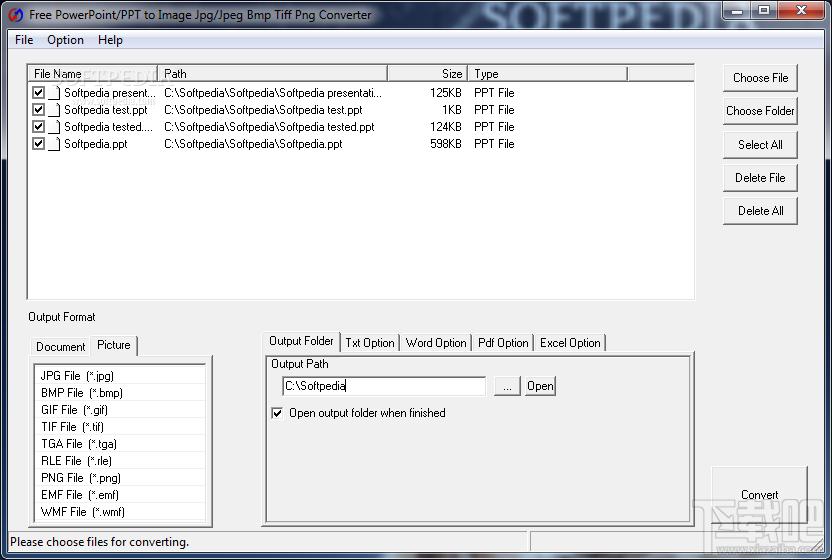Select JPG File (*.jpg) format

pos(119,376)
